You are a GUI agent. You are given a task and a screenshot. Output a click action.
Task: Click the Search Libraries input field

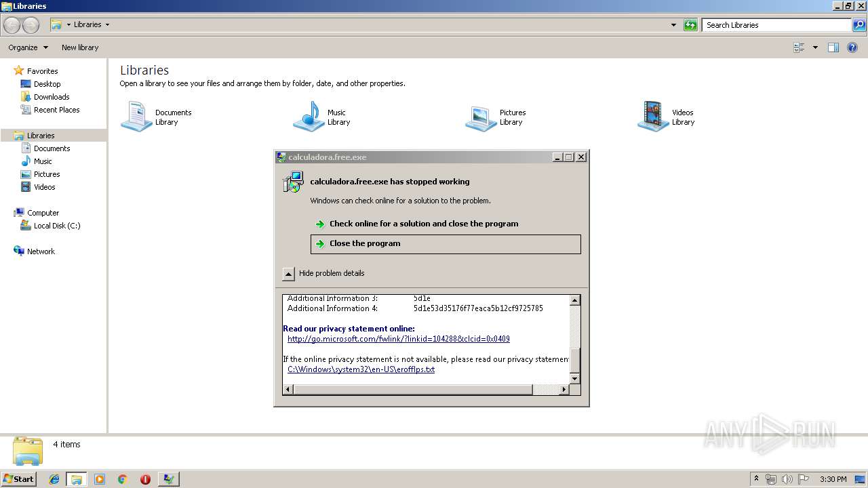point(776,25)
